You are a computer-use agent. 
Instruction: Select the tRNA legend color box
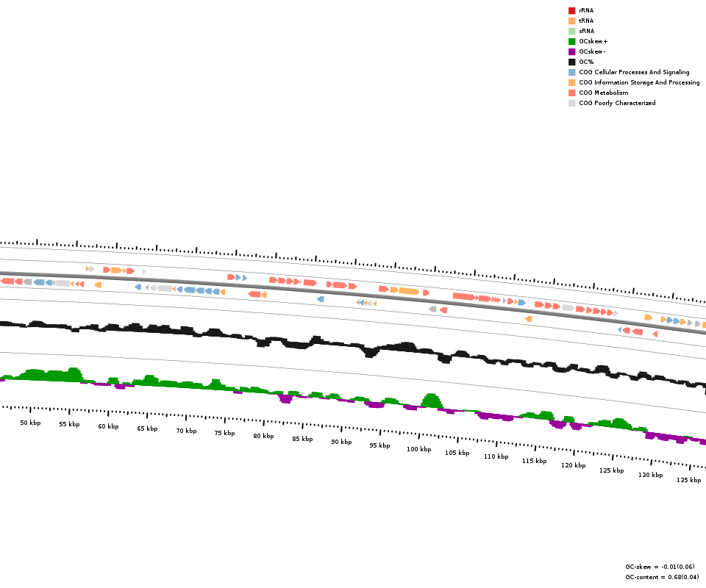point(571,21)
